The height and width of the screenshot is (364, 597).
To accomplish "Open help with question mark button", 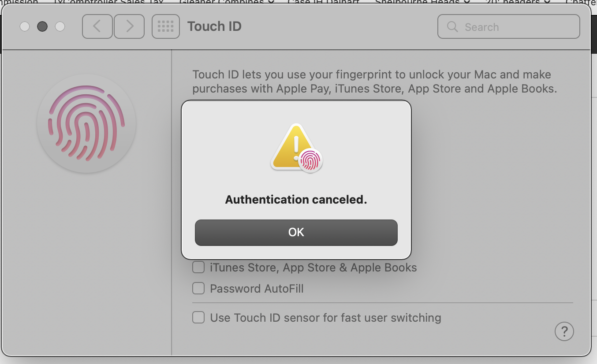I will (x=564, y=331).
